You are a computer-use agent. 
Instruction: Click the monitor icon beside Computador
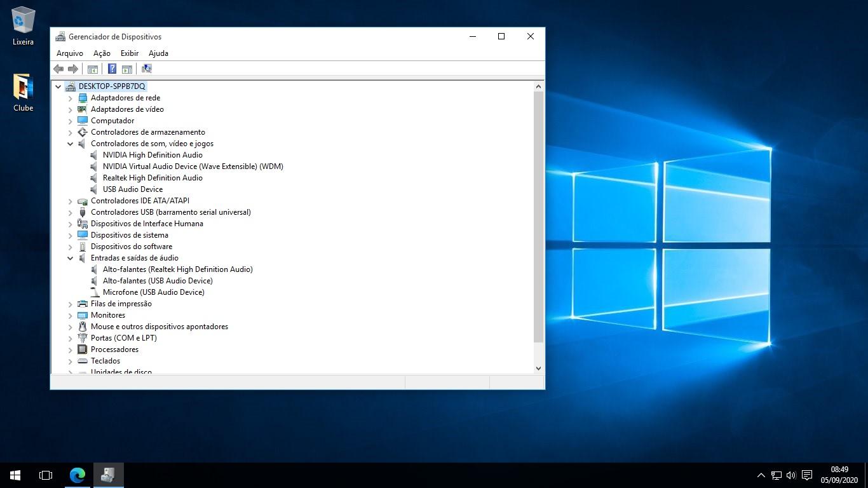83,121
